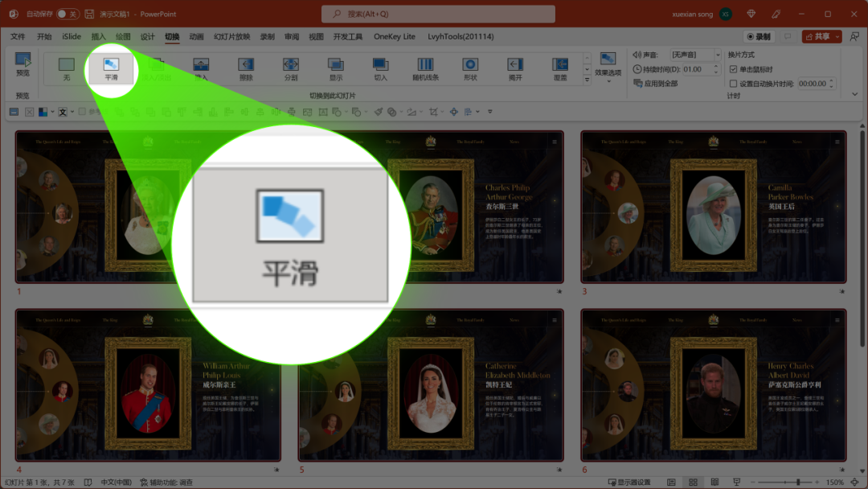
Task: Open the 设计 tab
Action: pyautogui.click(x=147, y=36)
